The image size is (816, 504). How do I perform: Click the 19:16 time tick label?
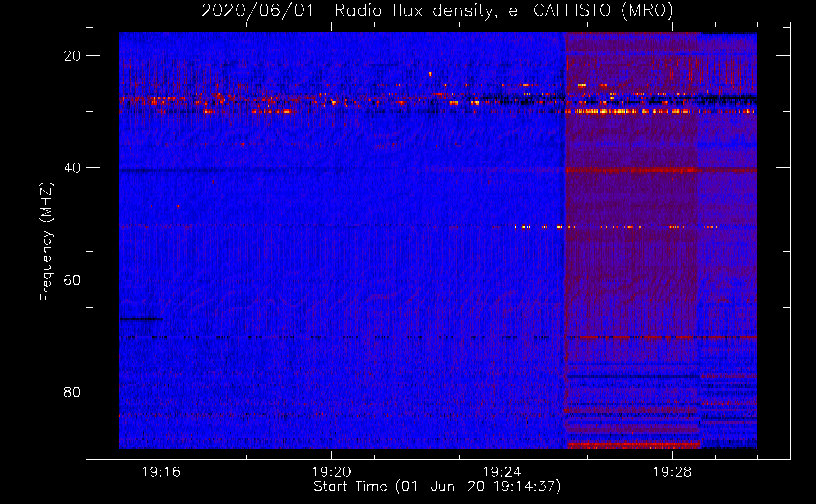click(x=161, y=472)
